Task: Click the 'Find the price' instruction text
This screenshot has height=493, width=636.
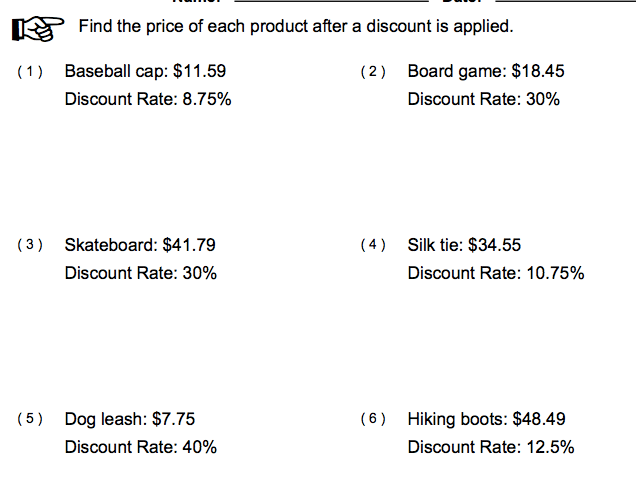Action: tap(295, 26)
